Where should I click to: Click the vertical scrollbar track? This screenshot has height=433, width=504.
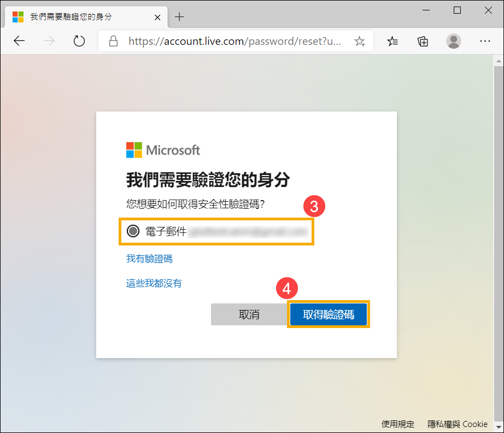coord(499,244)
